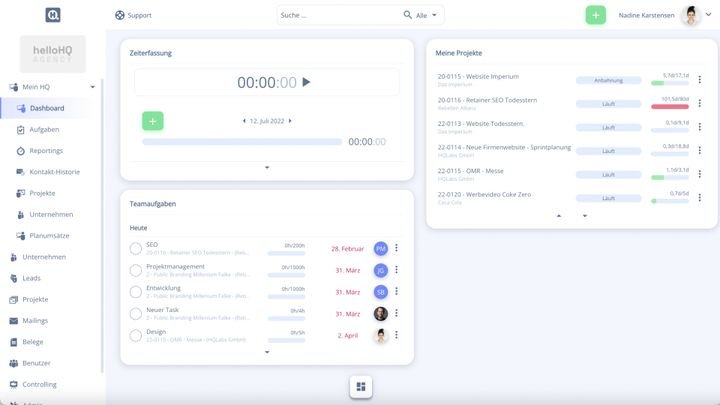Open Nadine Karstensen's profile avatar
Viewport: 720px width, 405px height.
click(x=691, y=15)
